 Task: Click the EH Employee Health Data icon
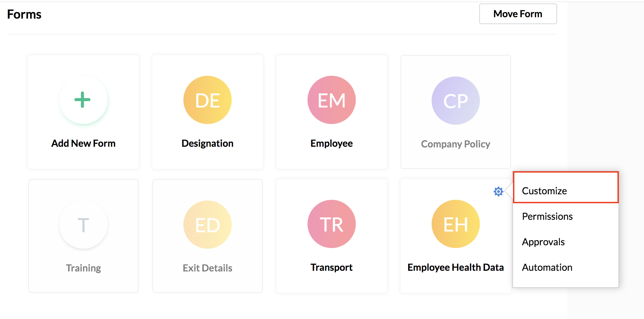tap(455, 224)
